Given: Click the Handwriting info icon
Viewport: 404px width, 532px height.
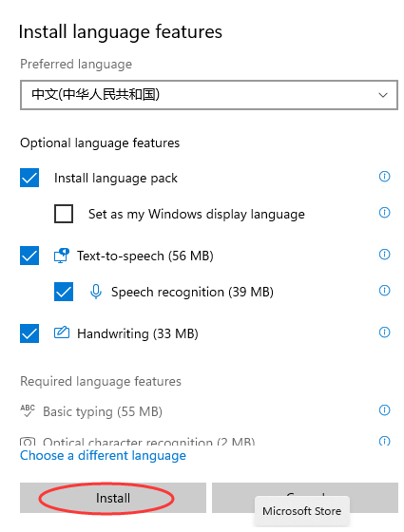Looking at the screenshot, I should pos(384,332).
